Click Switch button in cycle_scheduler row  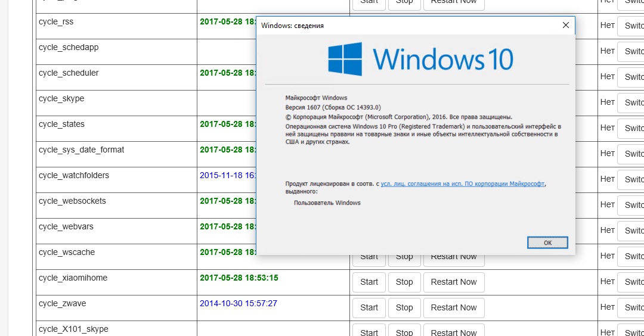pyautogui.click(x=632, y=77)
